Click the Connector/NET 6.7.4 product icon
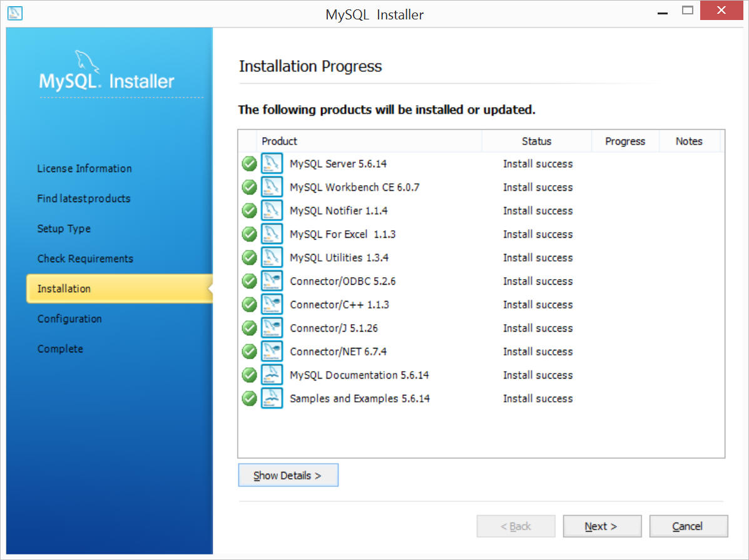The width and height of the screenshot is (749, 560). point(272,351)
